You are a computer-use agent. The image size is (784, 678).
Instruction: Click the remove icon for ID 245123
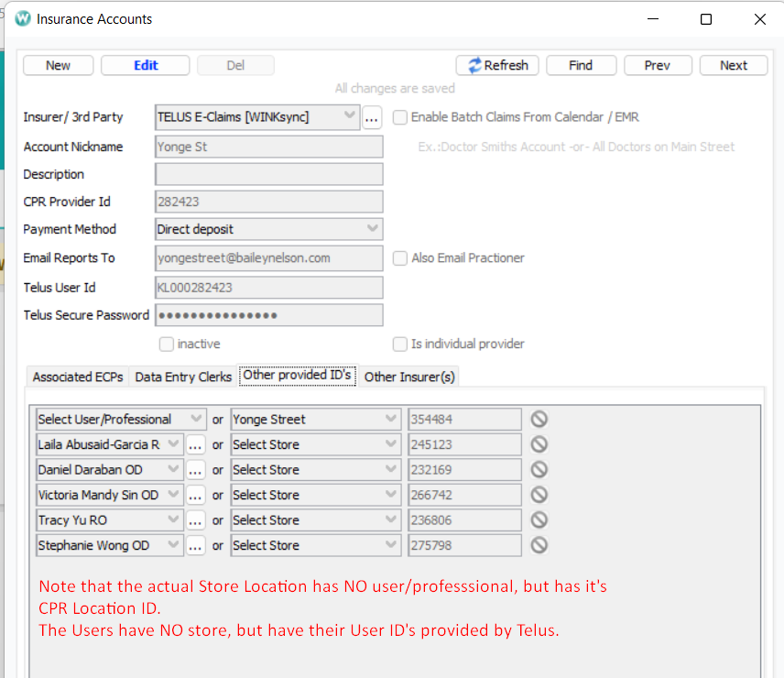(539, 444)
